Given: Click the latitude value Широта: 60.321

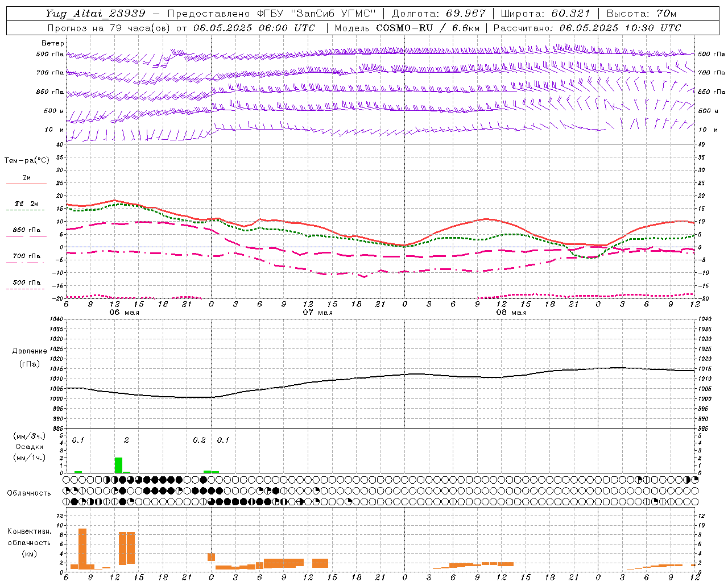Looking at the screenshot, I should pyautogui.click(x=545, y=14).
